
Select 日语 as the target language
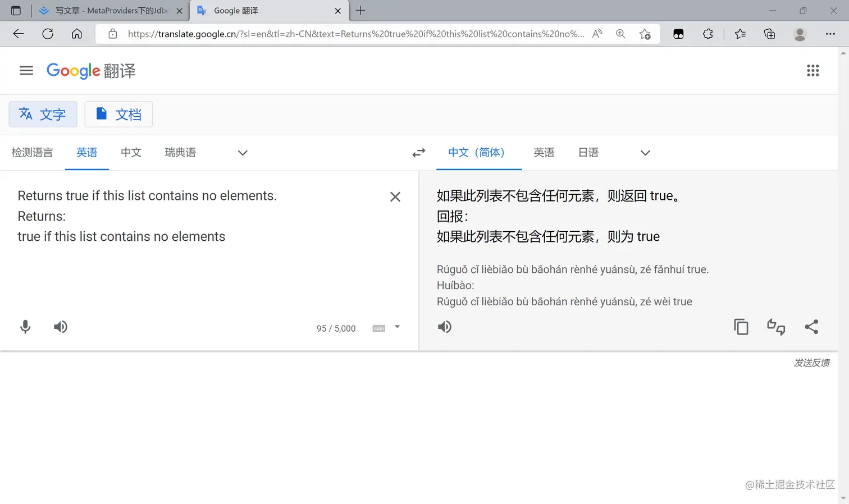click(x=588, y=153)
